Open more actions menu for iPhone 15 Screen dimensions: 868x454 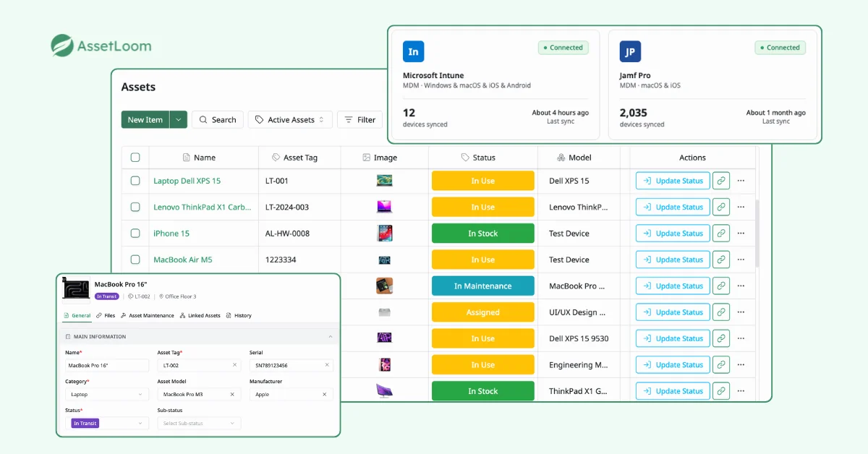(x=741, y=234)
